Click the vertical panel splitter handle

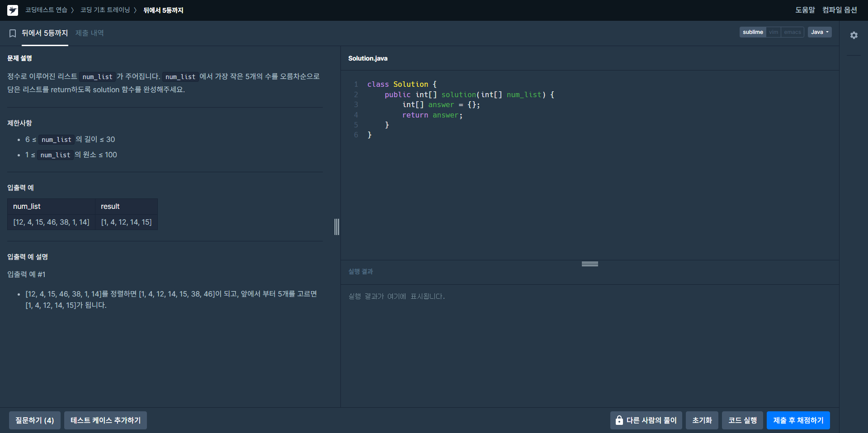[337, 227]
